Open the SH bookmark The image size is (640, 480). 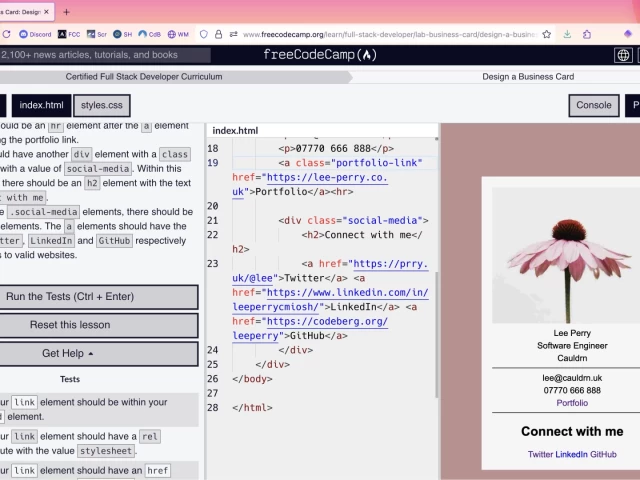pyautogui.click(x=122, y=34)
